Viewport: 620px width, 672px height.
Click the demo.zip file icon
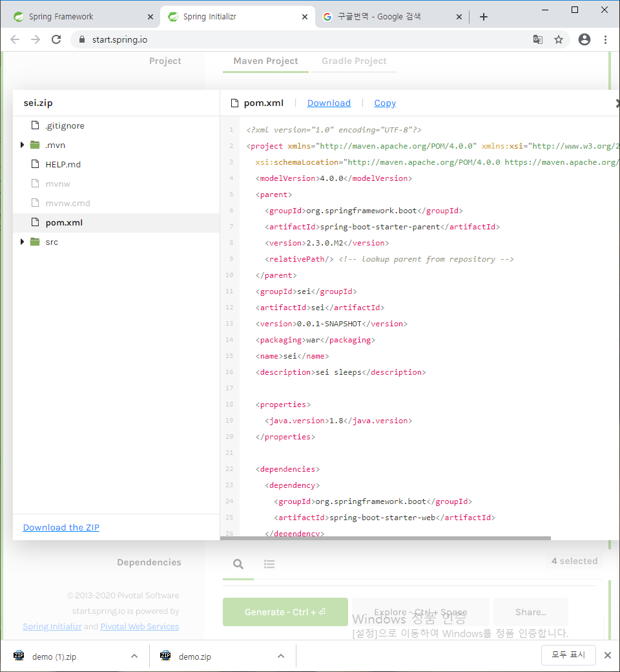pos(165,656)
